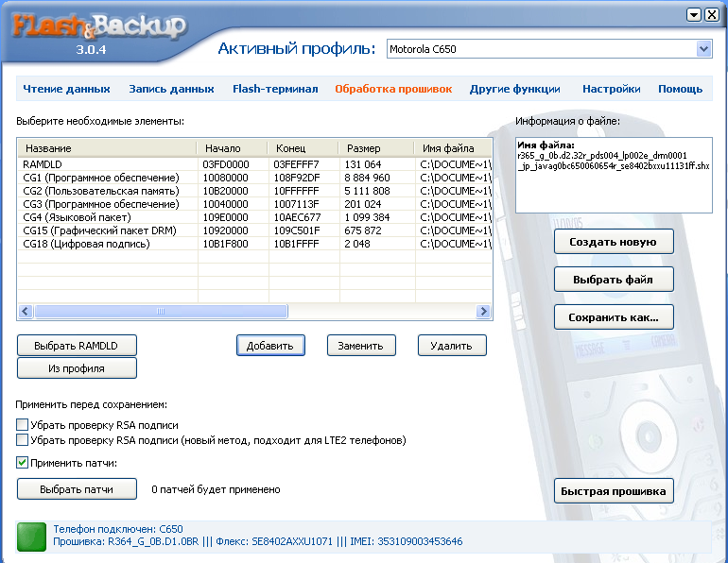Click the 'Из профиля' button

77,368
